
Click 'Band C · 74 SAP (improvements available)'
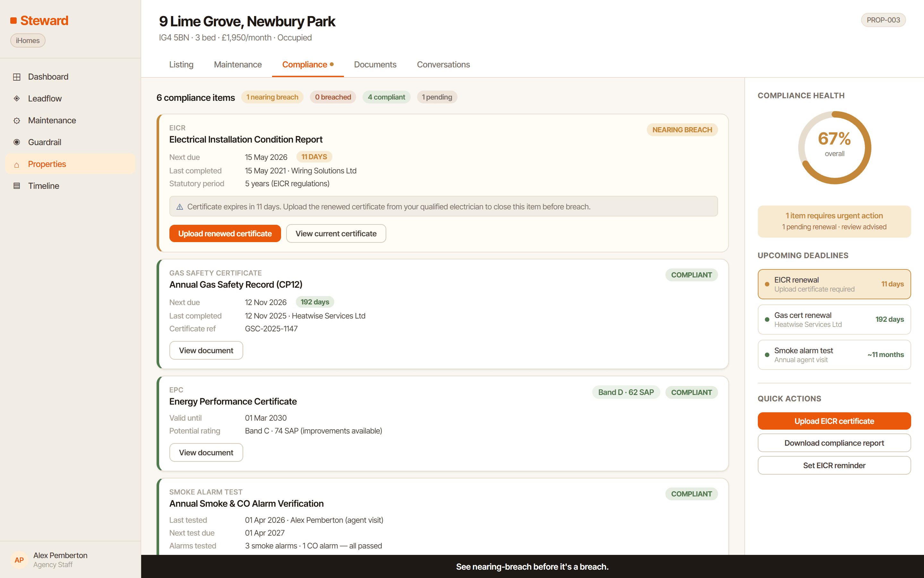pyautogui.click(x=313, y=431)
